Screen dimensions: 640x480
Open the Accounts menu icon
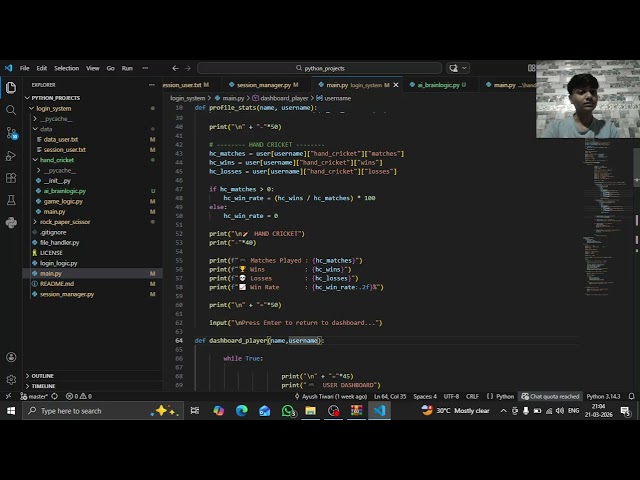pyautogui.click(x=11, y=357)
